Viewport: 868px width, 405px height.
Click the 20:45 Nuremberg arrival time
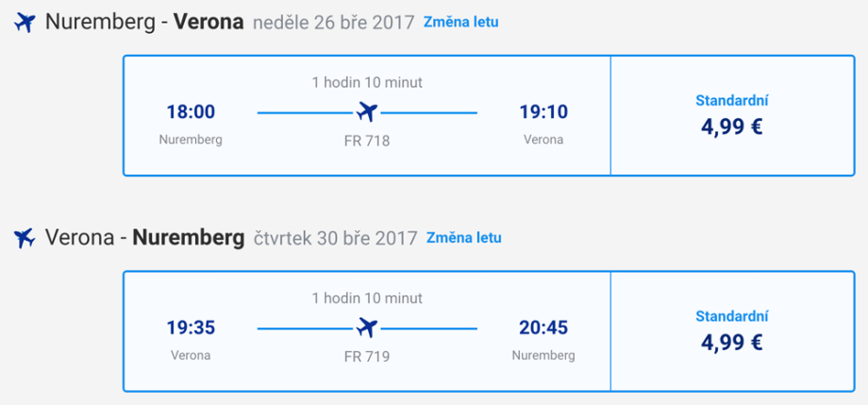pyautogui.click(x=543, y=329)
